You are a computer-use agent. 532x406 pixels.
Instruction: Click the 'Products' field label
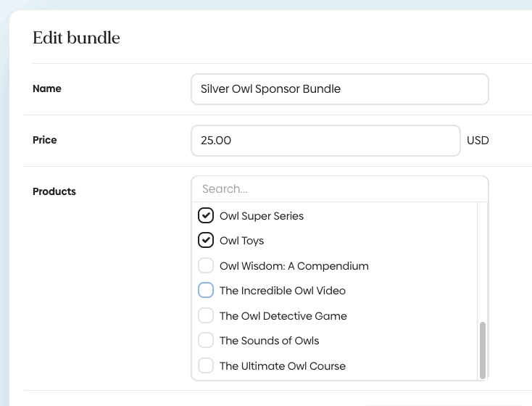click(54, 192)
